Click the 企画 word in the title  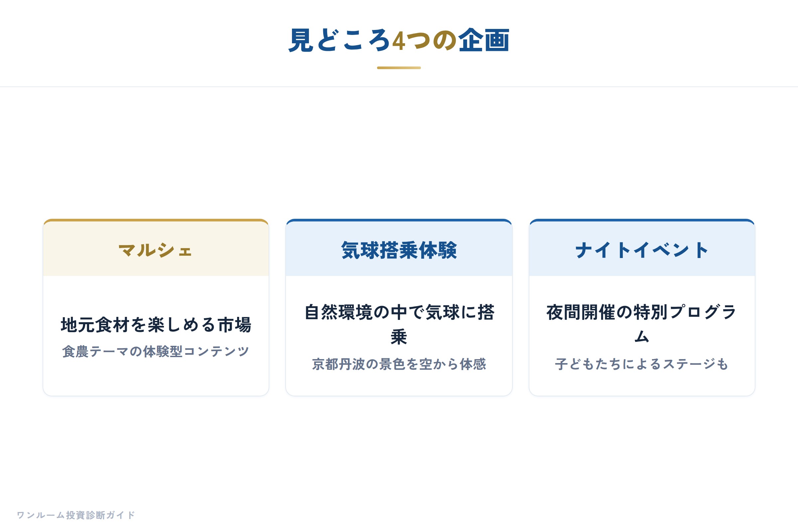point(484,40)
